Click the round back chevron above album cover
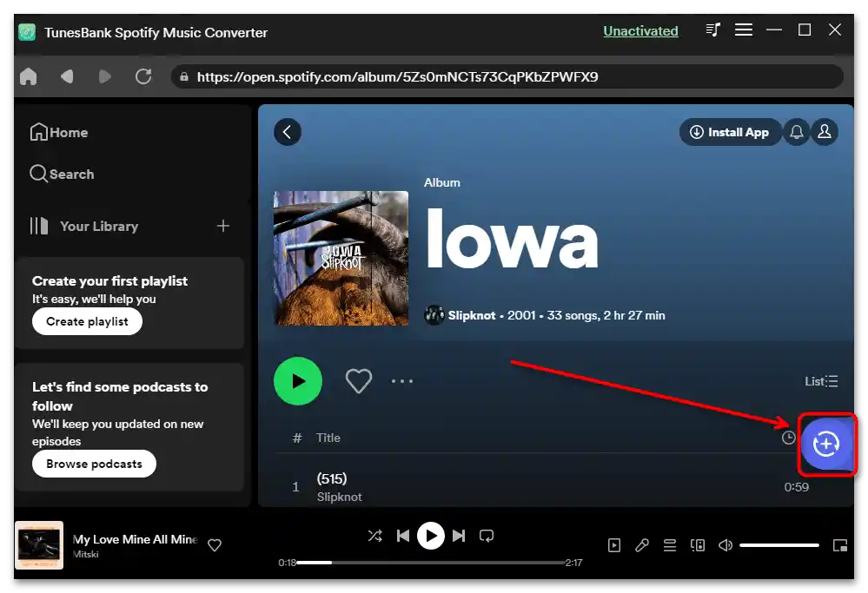This screenshot has height=593, width=868. coord(288,132)
